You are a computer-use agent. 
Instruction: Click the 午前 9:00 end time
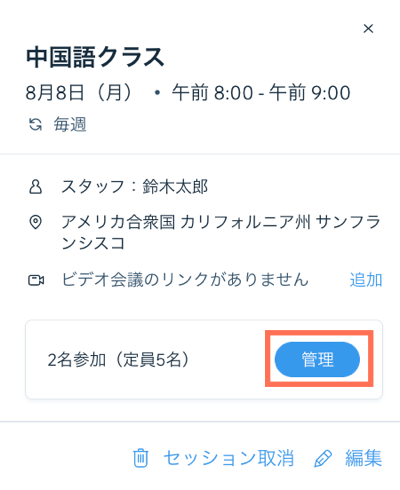[x=310, y=93]
